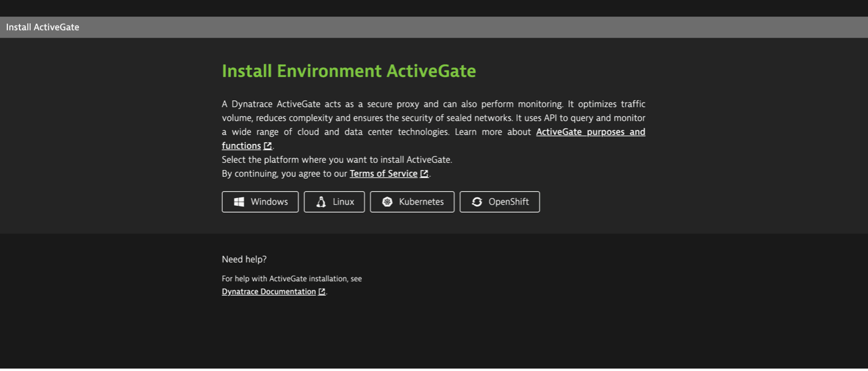Open the Dynatrace Documentation link
Screen dimensions: 868x371
(x=269, y=291)
